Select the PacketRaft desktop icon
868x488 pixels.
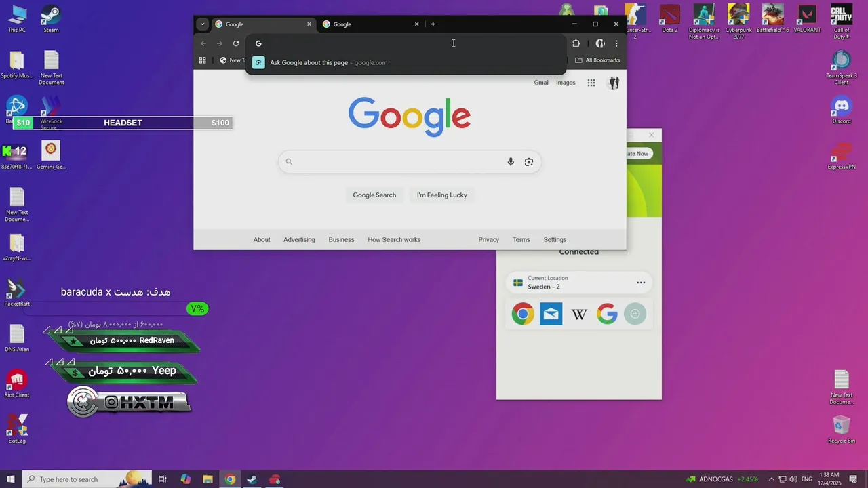[x=17, y=293]
